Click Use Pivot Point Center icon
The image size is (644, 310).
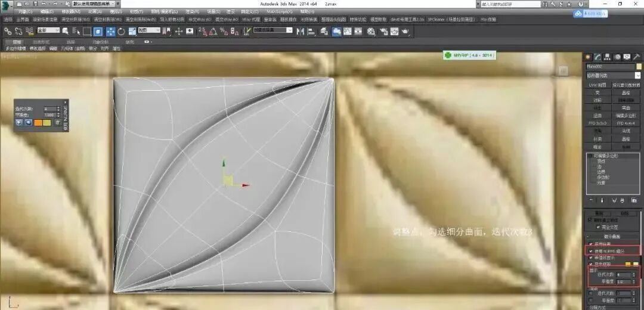(x=166, y=31)
